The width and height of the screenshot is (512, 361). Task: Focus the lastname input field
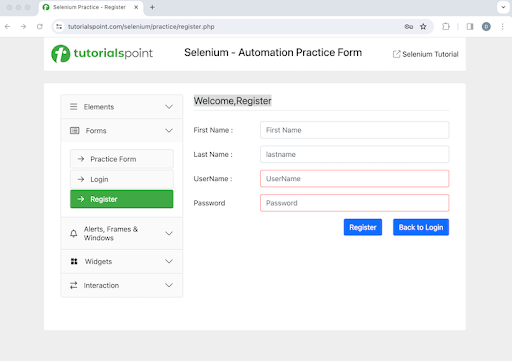pos(355,154)
